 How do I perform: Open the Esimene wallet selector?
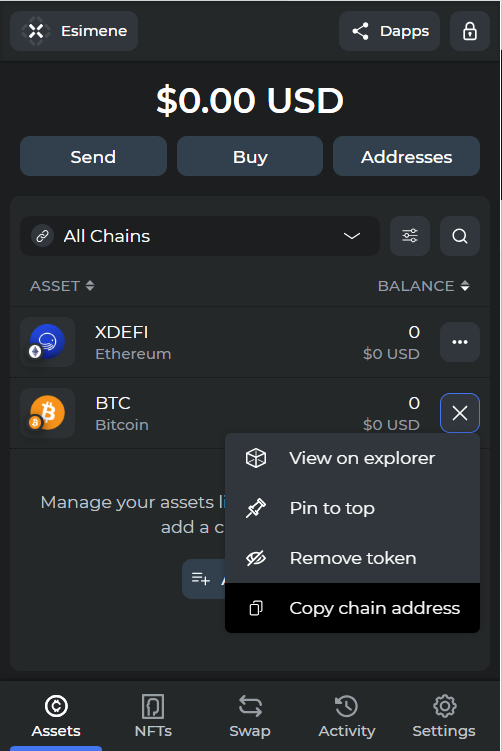point(74,31)
